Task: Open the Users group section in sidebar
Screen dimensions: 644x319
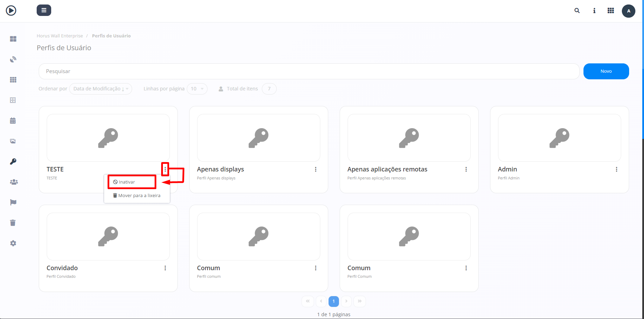Action: pos(14,182)
